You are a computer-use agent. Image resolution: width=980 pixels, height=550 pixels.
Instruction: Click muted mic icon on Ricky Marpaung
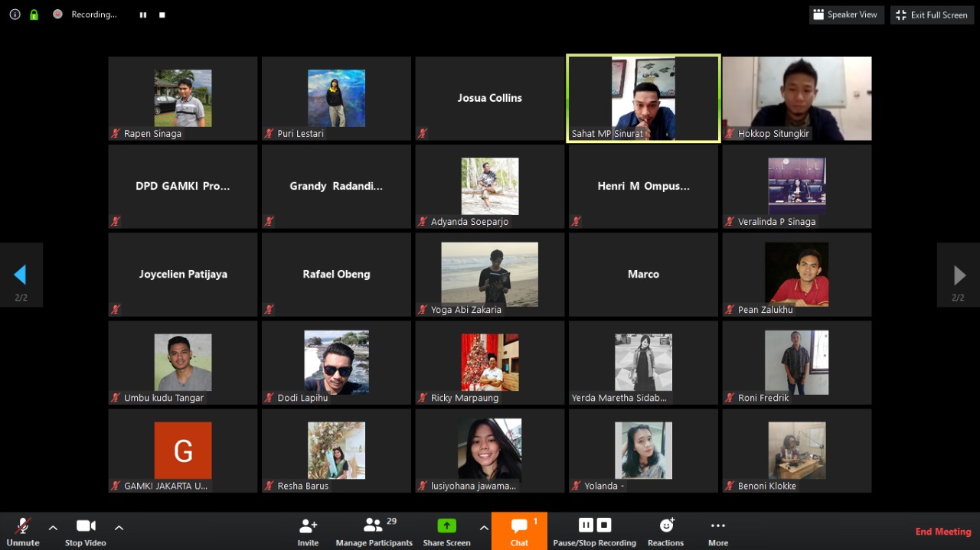[x=423, y=398]
